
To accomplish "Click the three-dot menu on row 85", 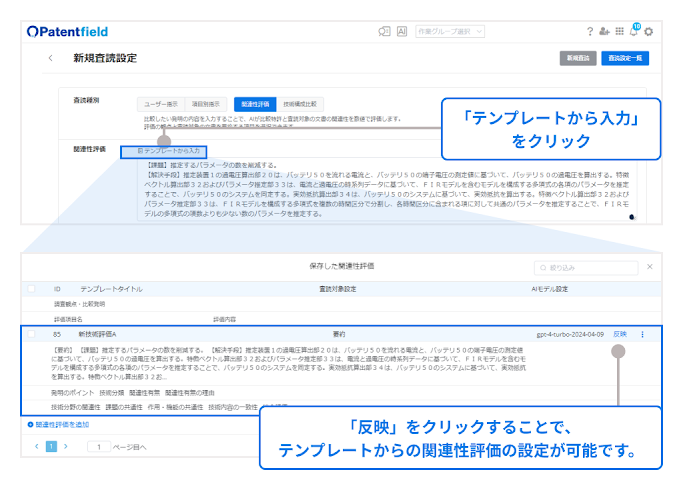I will (x=643, y=334).
